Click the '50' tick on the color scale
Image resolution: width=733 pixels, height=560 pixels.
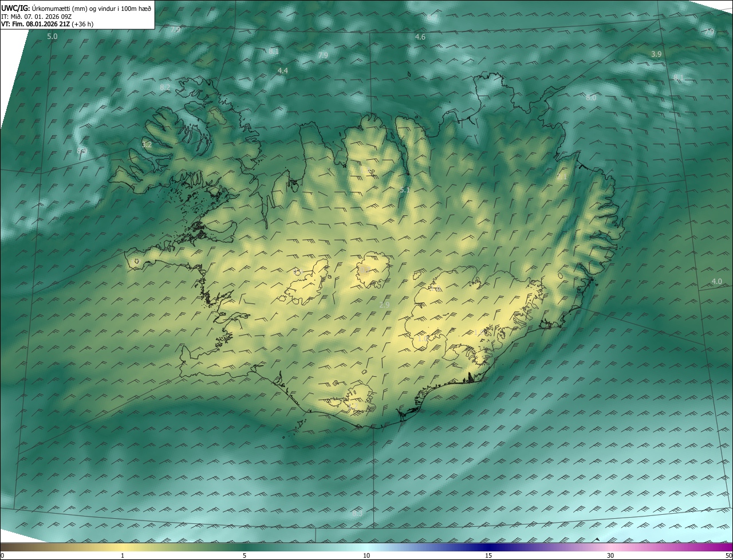(x=728, y=555)
